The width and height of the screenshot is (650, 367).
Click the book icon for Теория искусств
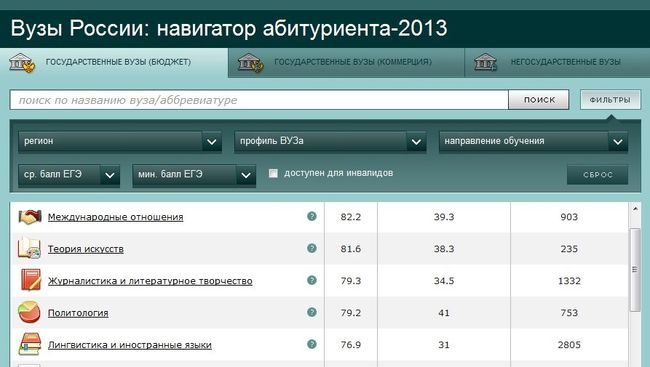29,248
